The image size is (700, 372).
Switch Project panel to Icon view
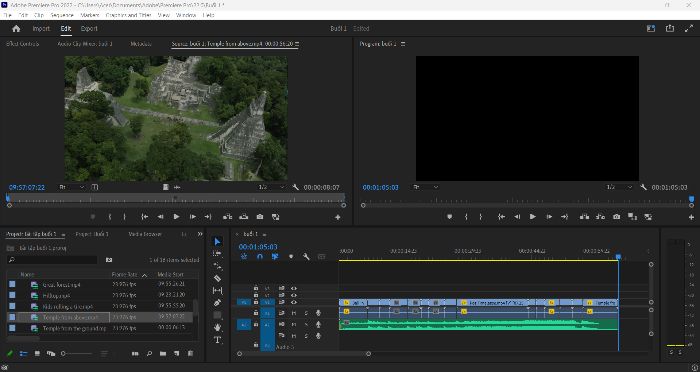[x=37, y=353]
